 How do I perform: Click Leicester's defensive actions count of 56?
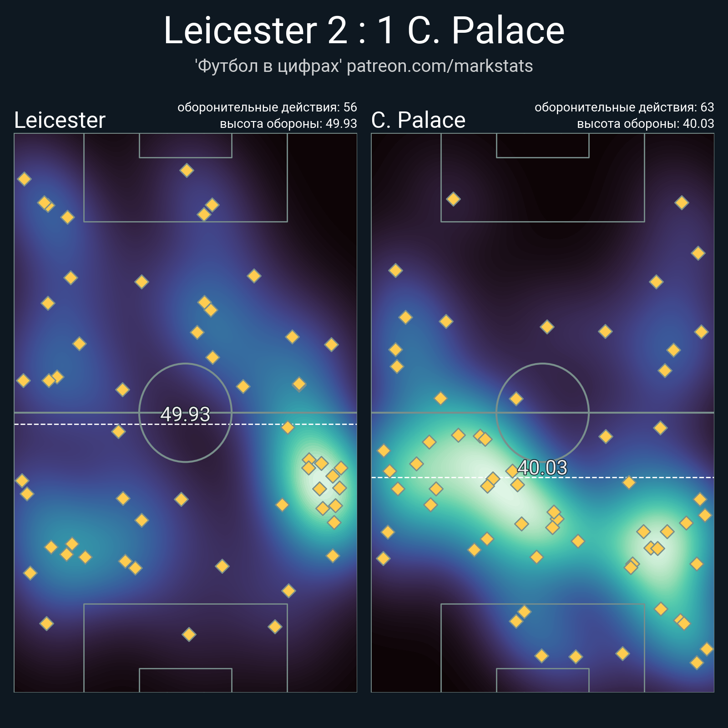(350, 107)
